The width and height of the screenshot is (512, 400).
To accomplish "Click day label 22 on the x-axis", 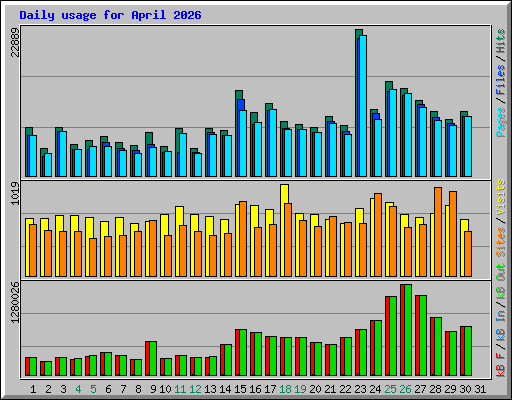I will tap(345, 389).
